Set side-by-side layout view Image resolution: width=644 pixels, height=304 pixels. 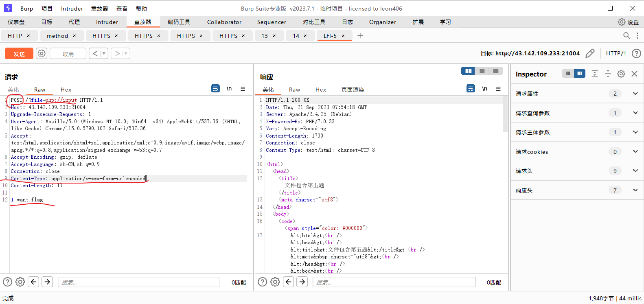468,71
